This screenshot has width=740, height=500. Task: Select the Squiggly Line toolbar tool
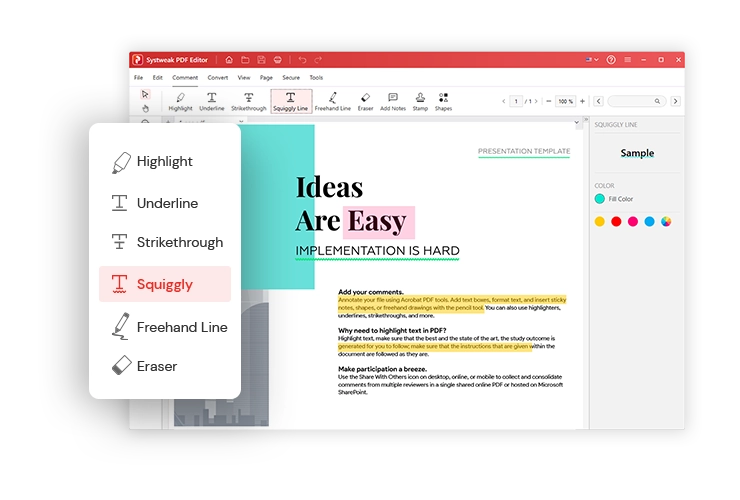point(291,102)
